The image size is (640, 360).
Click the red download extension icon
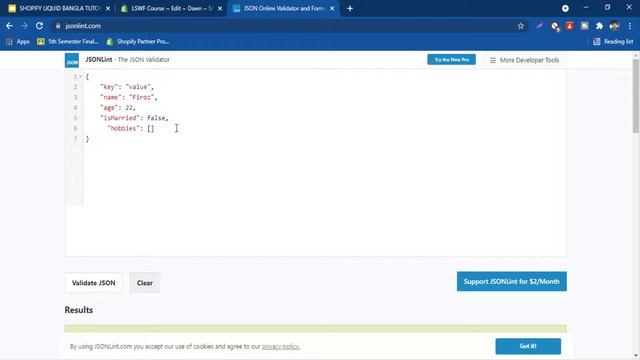pos(569,26)
